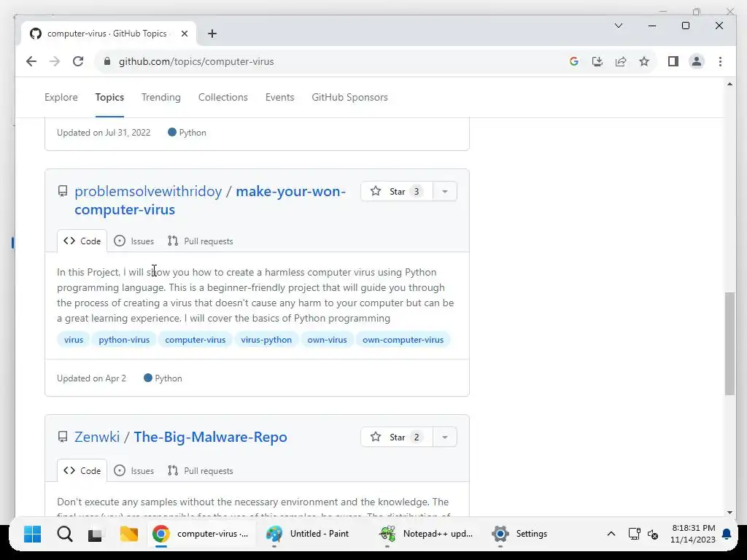This screenshot has height=560, width=747.
Task: Visit GitHub Sponsors page
Action: tap(349, 97)
